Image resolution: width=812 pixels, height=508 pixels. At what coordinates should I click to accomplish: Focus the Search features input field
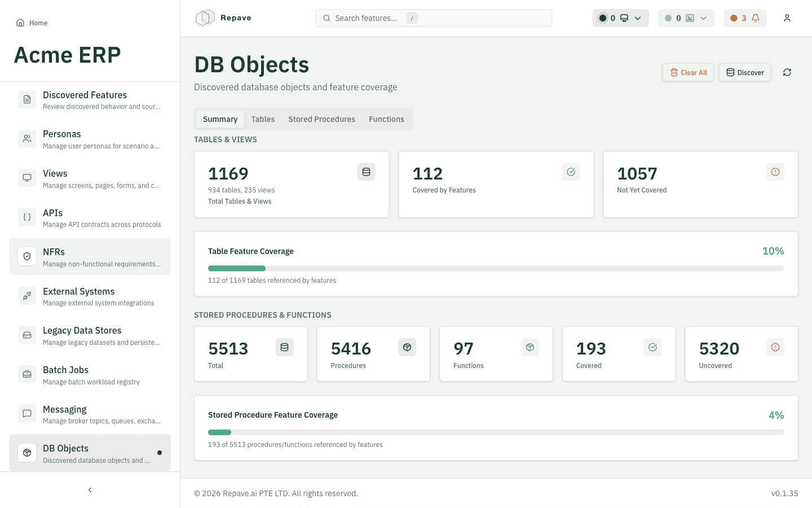pyautogui.click(x=434, y=18)
